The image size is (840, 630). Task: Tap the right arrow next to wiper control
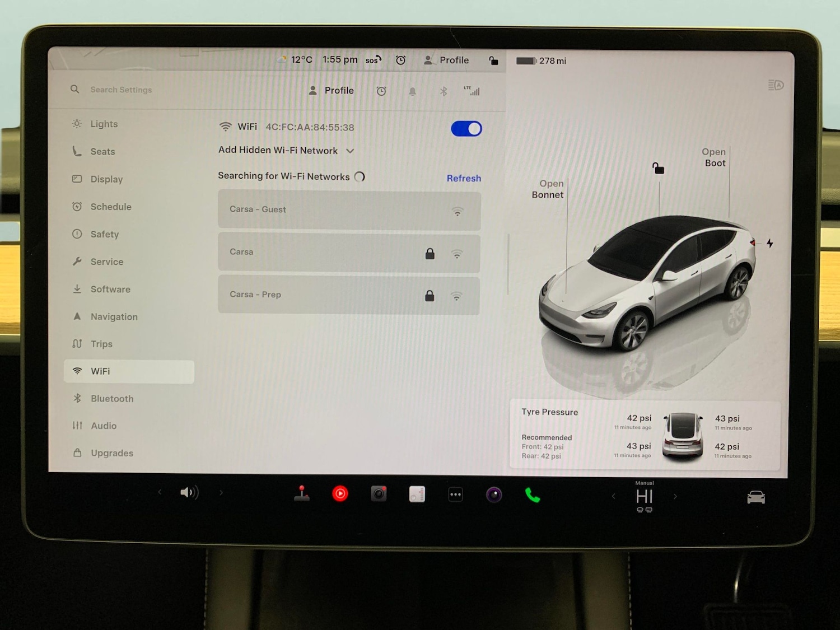675,496
